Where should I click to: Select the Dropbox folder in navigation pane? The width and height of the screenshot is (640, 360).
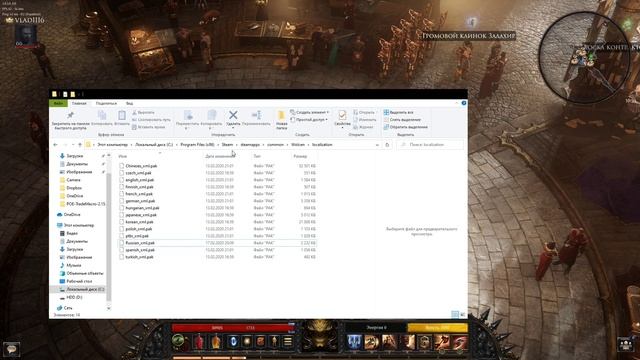tap(71, 188)
